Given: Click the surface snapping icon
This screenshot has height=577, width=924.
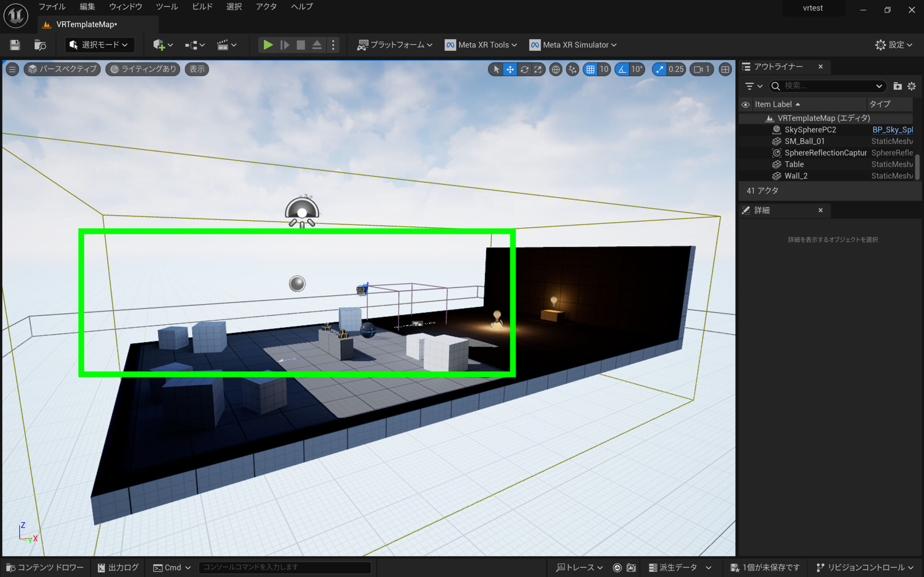Looking at the screenshot, I should [x=572, y=69].
